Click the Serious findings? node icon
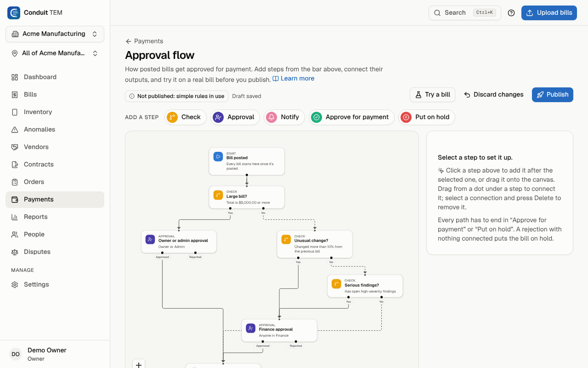 pyautogui.click(x=336, y=284)
